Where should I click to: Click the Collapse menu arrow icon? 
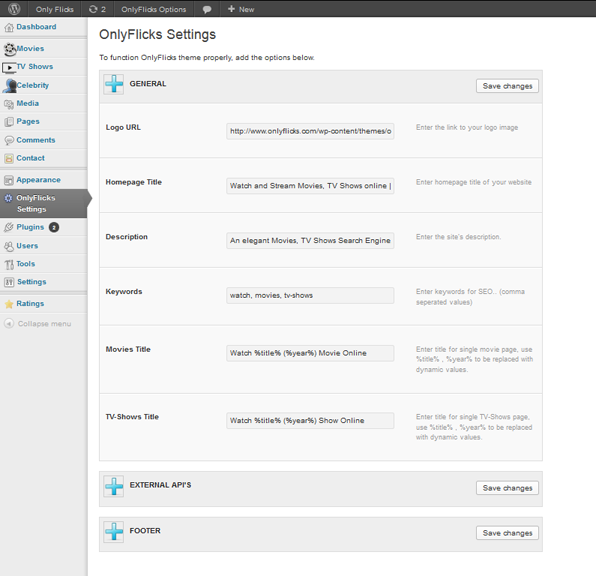point(9,324)
